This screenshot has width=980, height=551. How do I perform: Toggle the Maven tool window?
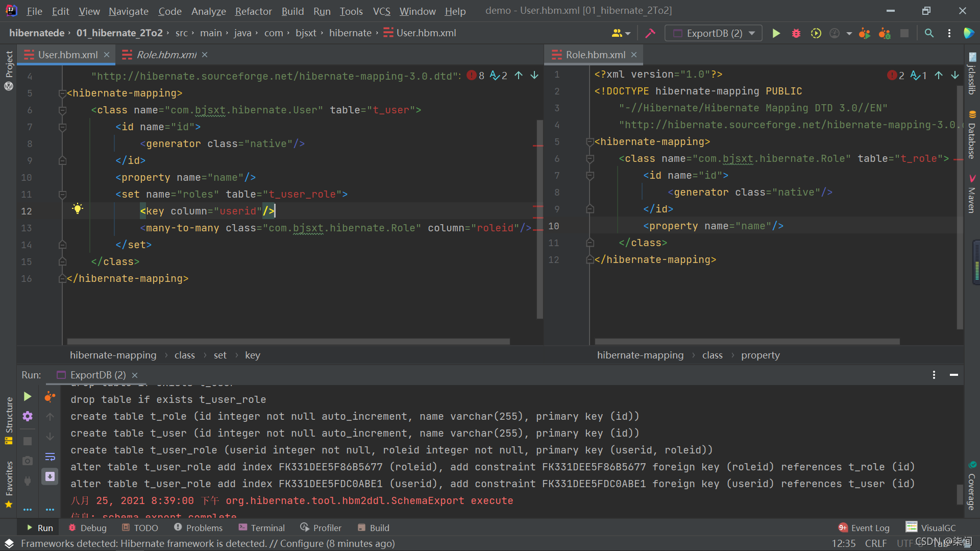tap(972, 194)
